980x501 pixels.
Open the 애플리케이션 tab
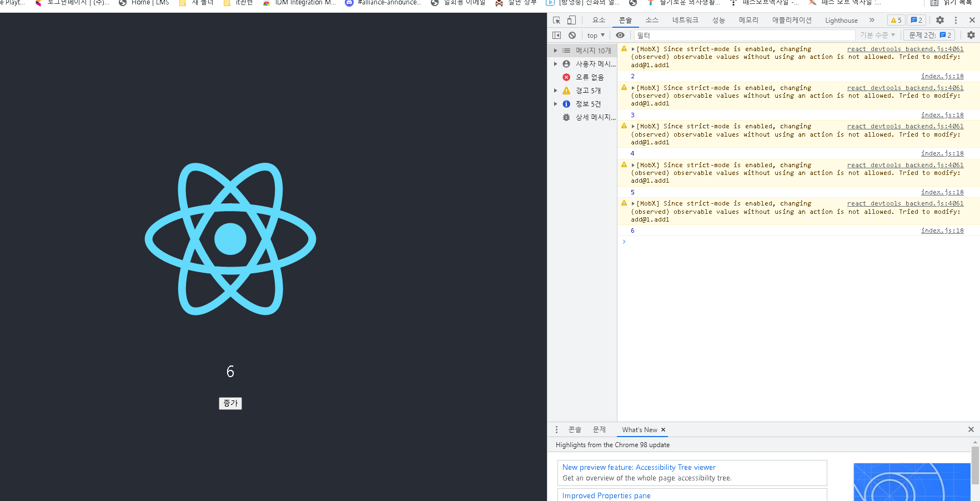(792, 20)
